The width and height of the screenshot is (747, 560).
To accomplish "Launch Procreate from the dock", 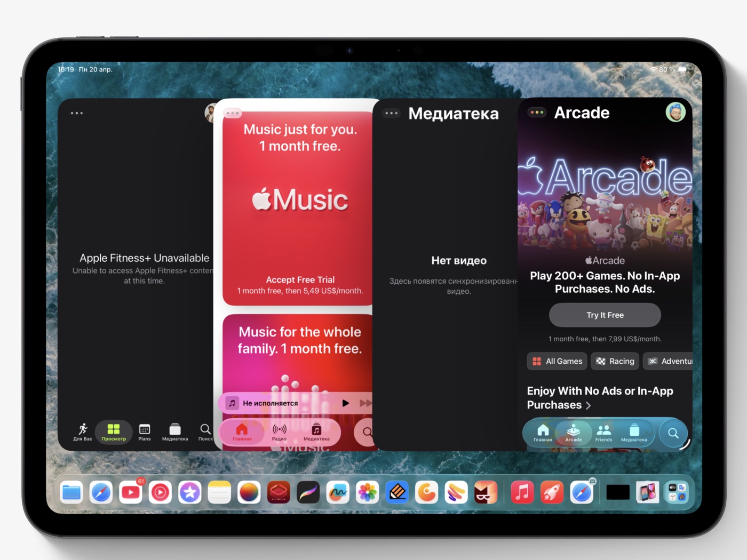I will point(308,492).
